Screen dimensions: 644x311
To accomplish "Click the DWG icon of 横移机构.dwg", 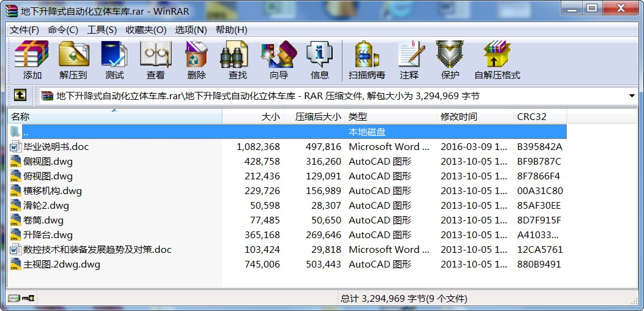I will tap(15, 191).
